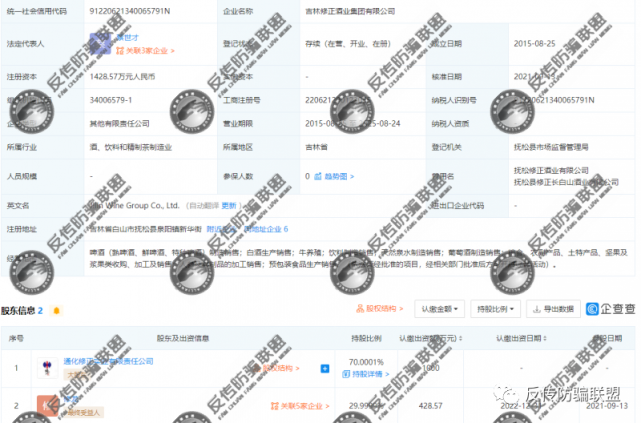
Task: Click the trend chart icon beside 参保人数
Action: click(x=318, y=177)
